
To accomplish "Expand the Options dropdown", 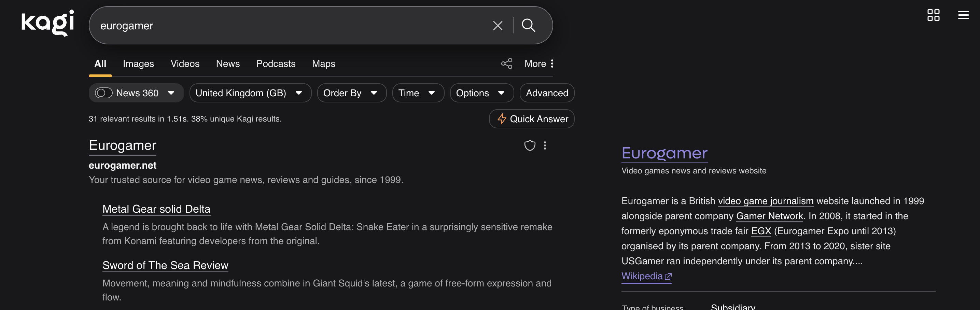I will pos(481,93).
